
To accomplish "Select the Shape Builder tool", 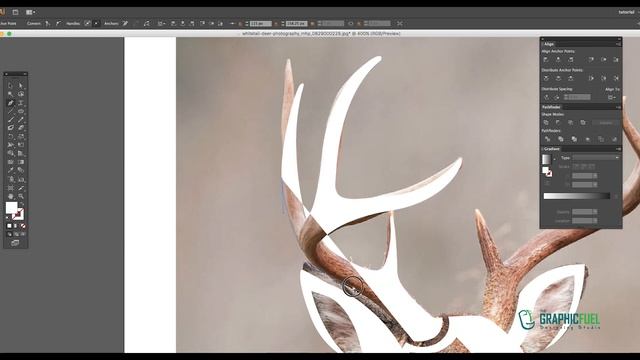I will click(11, 153).
